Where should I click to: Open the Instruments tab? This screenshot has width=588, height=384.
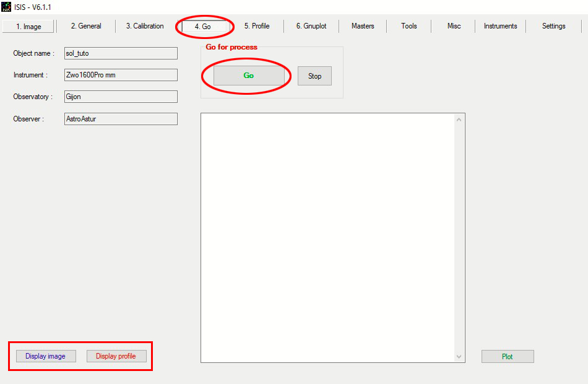pyautogui.click(x=500, y=26)
